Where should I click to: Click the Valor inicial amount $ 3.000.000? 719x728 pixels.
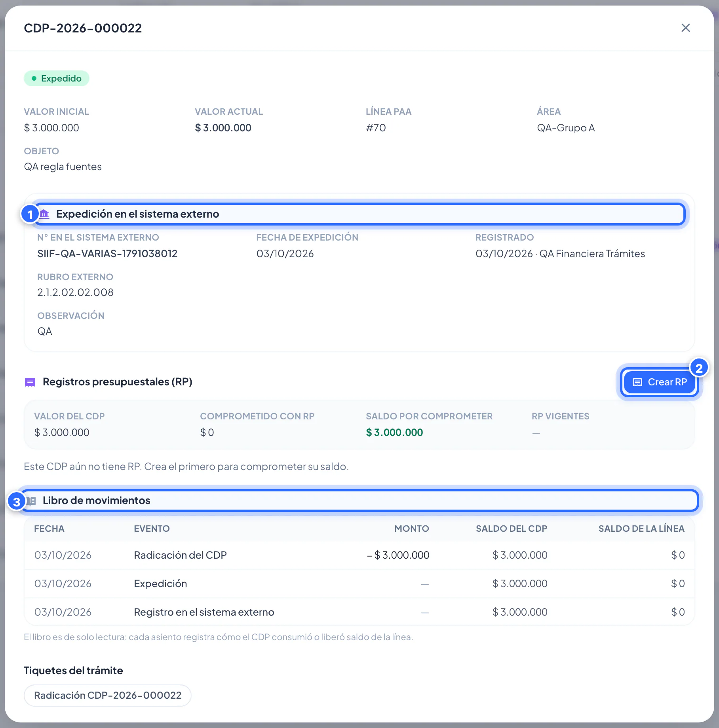pos(51,128)
